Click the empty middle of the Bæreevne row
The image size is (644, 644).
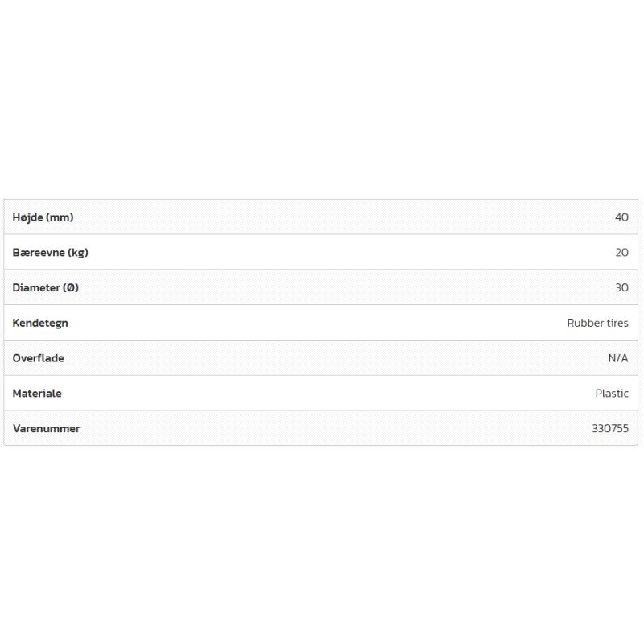(322, 253)
